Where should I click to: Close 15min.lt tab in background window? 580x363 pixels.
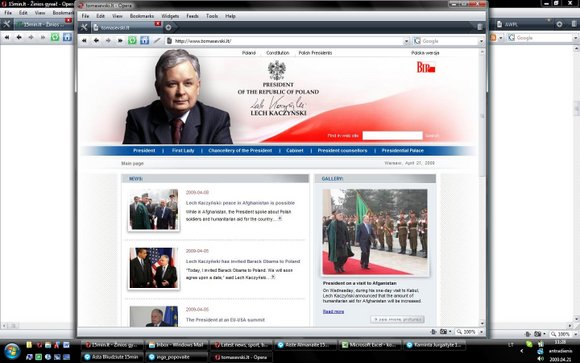[68, 20]
